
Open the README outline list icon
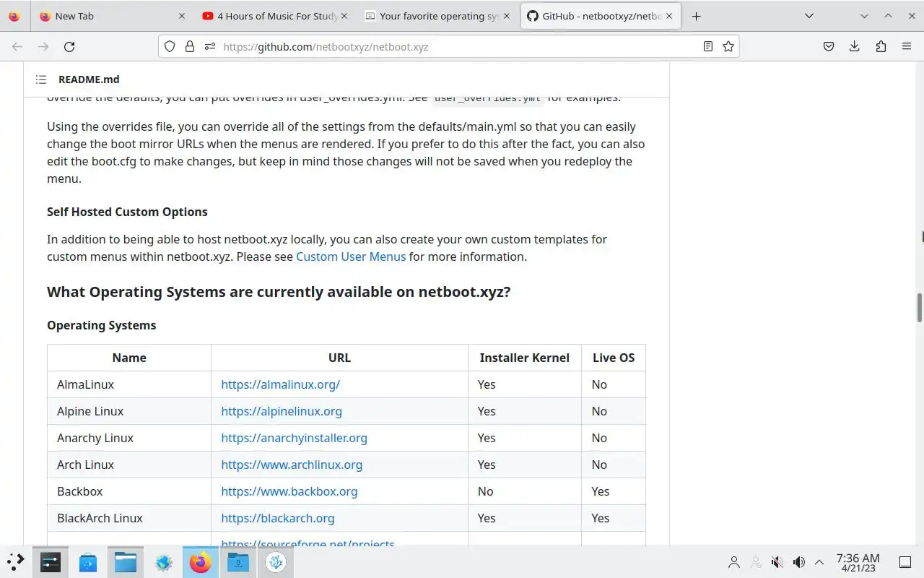[x=41, y=79]
